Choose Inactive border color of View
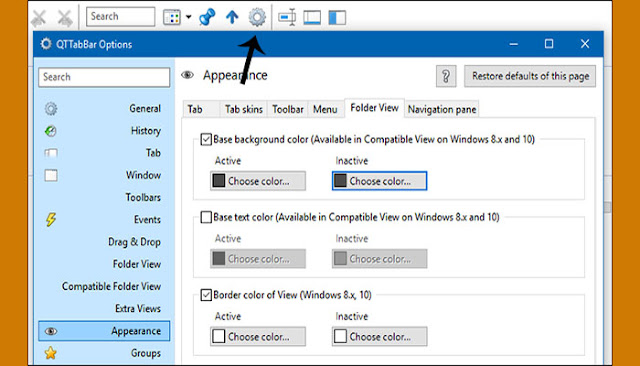This screenshot has width=640, height=366. 380,337
